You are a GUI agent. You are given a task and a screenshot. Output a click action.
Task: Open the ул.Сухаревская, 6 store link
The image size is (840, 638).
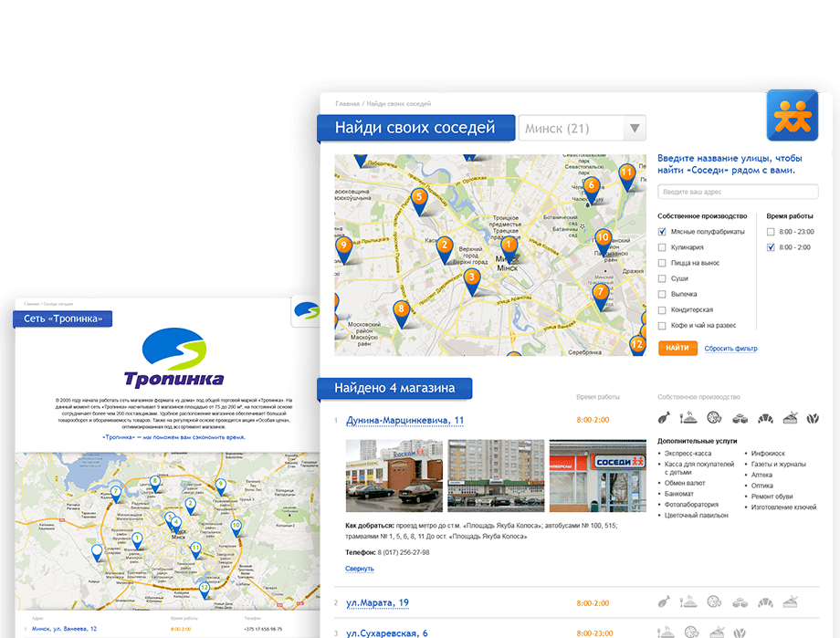point(387,633)
